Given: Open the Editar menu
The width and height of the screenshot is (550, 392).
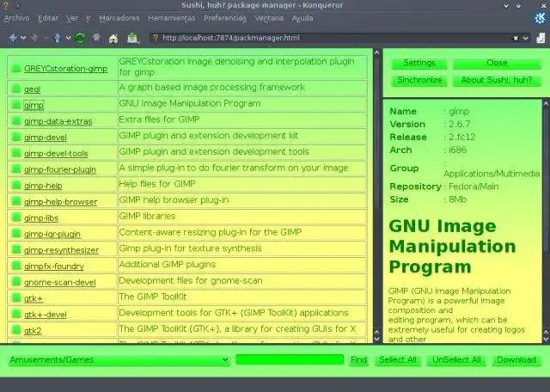Looking at the screenshot, I should pyautogui.click(x=48, y=18).
